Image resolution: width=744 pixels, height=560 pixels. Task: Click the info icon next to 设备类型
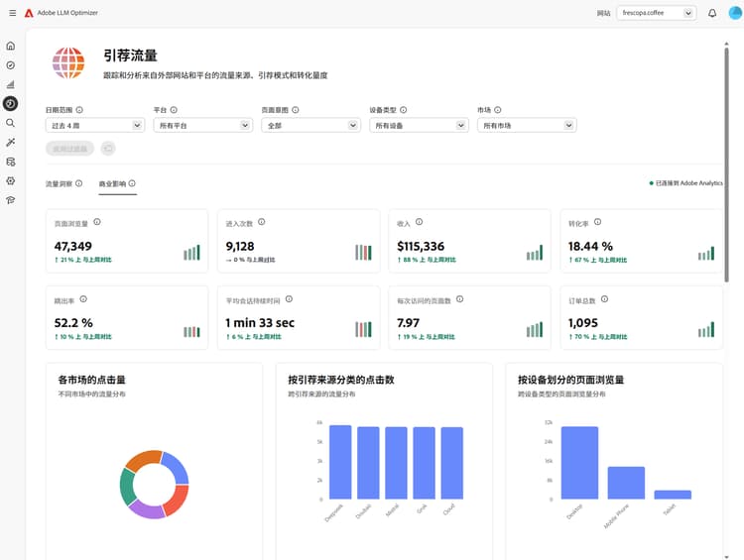404,110
